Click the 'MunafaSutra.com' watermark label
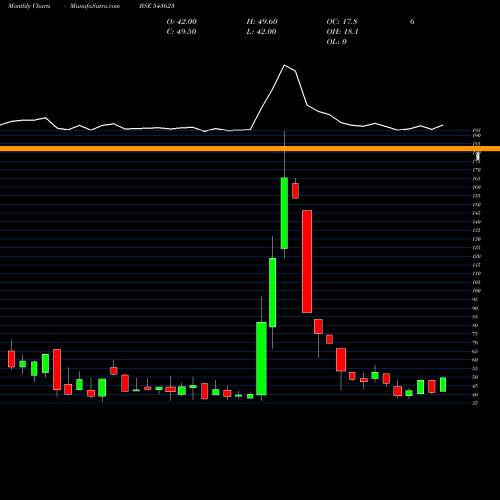This screenshot has height=500, width=500. pos(95,6)
